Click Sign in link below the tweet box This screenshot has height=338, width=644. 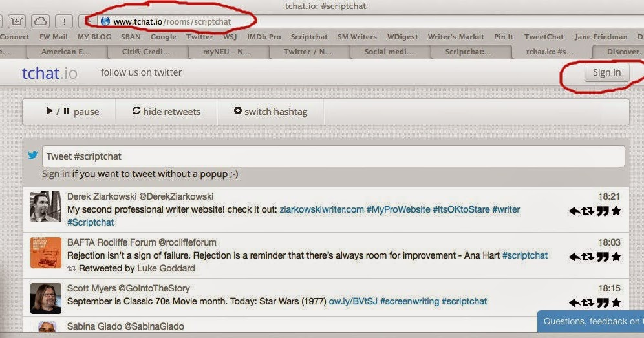56,174
